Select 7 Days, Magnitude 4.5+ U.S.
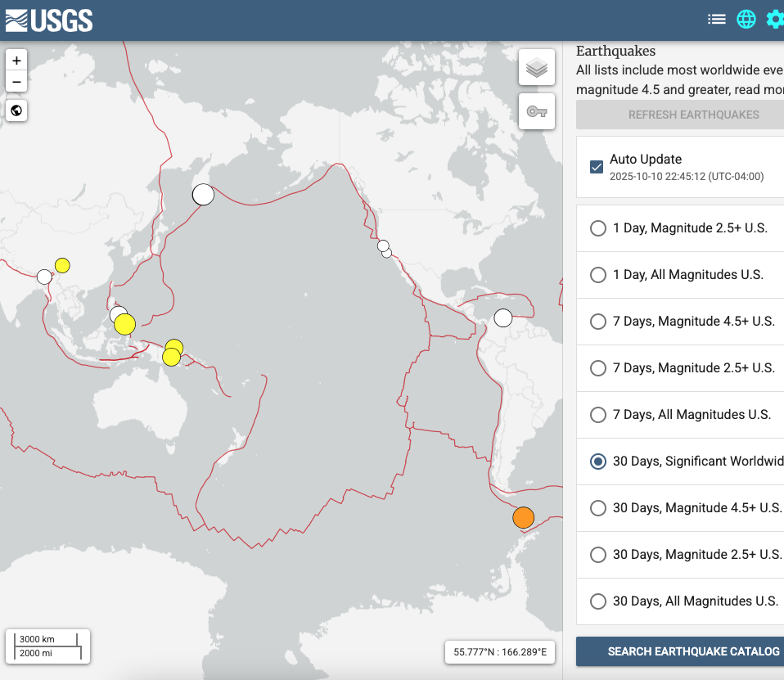The image size is (784, 680). coord(598,322)
